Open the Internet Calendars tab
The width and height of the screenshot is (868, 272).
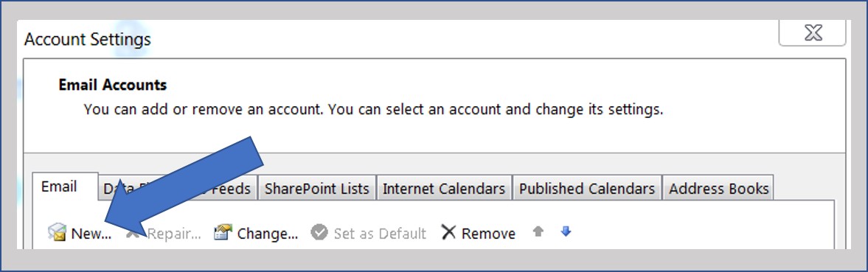[444, 188]
